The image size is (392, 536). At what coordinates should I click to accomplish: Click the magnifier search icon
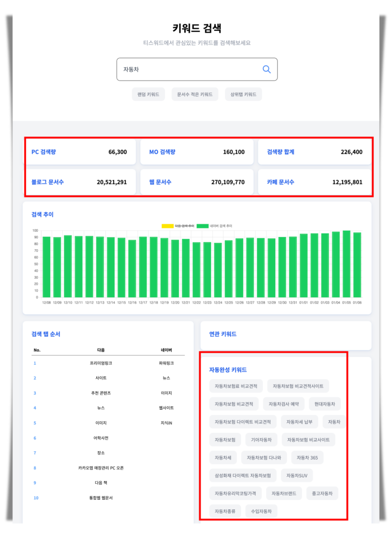pos(266,69)
